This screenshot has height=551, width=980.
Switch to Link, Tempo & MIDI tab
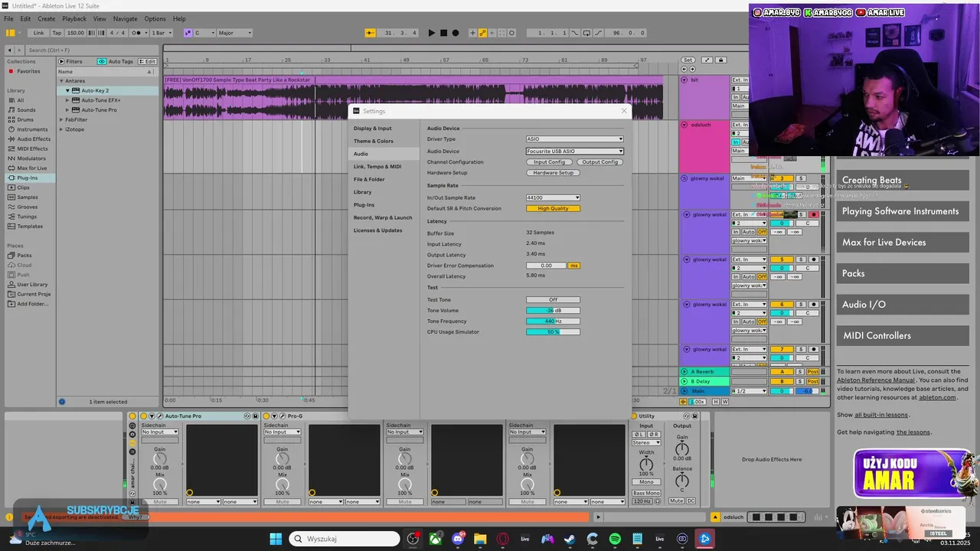(x=377, y=166)
